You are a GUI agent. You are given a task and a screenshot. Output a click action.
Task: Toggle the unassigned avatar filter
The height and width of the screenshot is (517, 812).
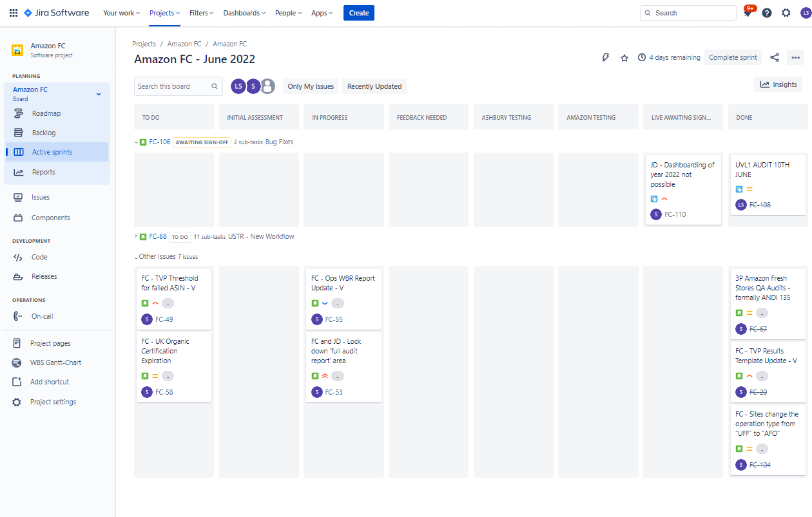pos(268,86)
